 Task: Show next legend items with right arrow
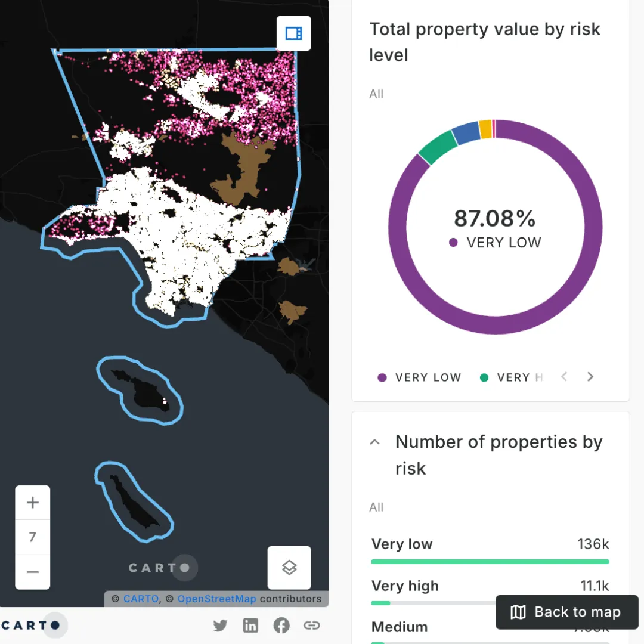(x=590, y=377)
